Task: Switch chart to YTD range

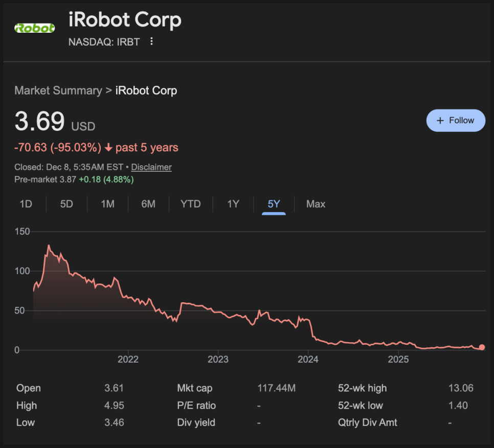Action: click(190, 204)
